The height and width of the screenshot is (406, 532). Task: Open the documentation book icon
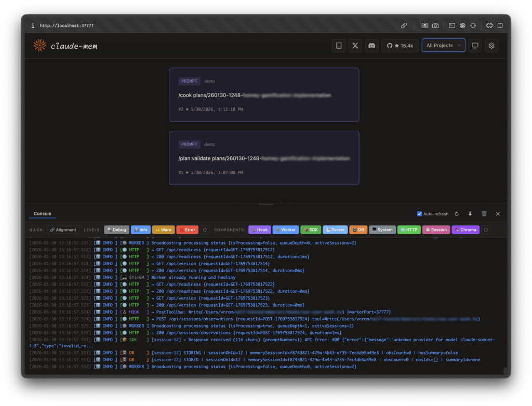coord(339,46)
